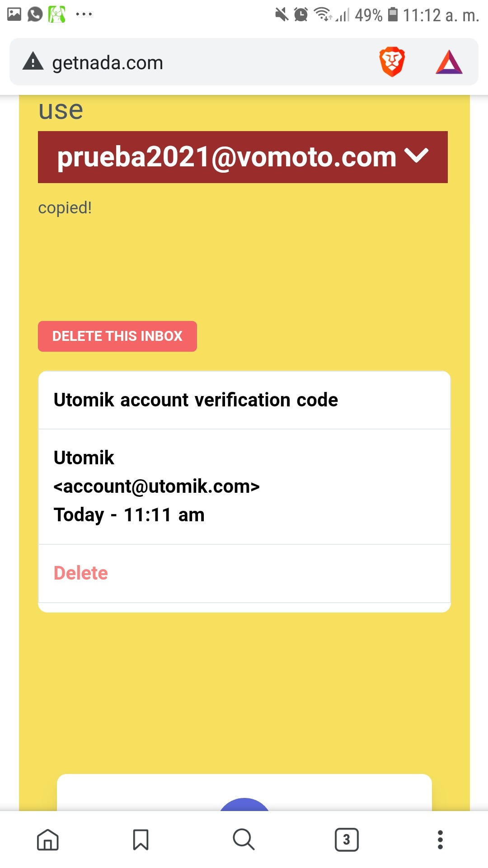Tap the not-secure warning triangle icon

(33, 62)
